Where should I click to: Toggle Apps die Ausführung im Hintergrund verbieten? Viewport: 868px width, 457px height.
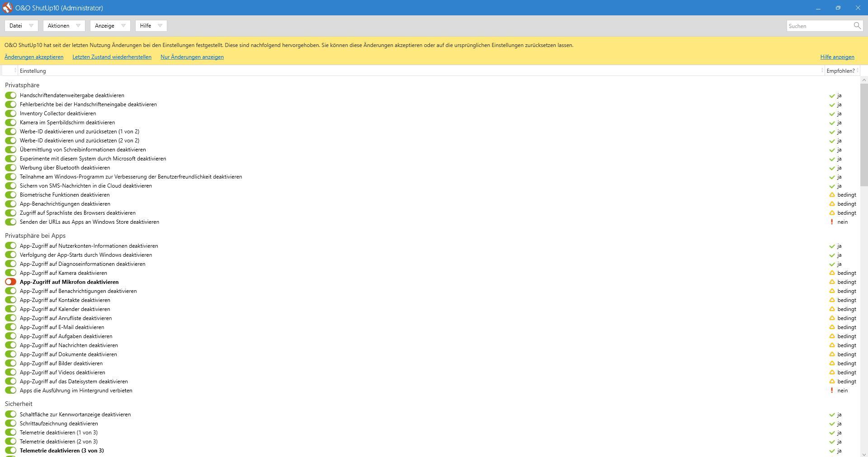10,391
